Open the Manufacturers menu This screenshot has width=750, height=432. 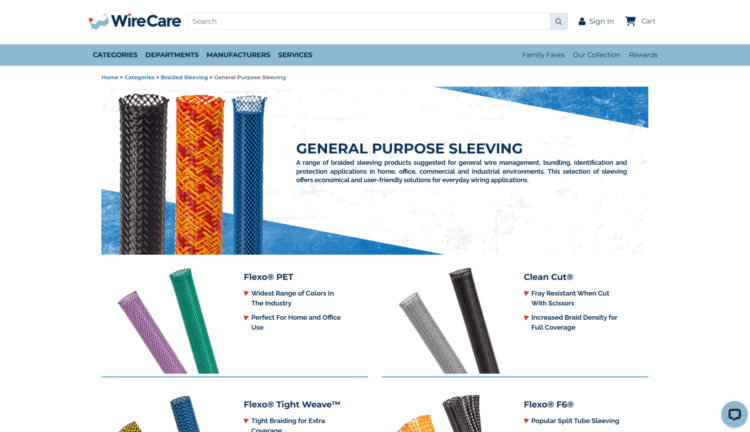click(x=238, y=55)
